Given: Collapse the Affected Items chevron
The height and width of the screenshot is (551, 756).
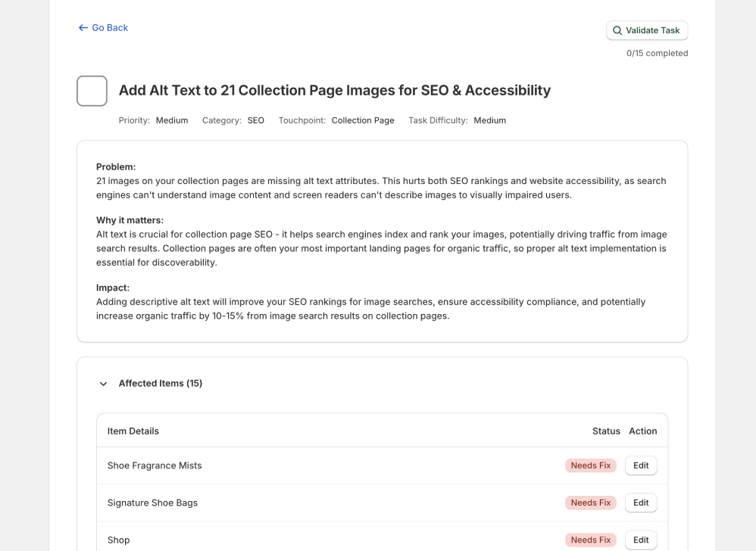Looking at the screenshot, I should tap(104, 384).
